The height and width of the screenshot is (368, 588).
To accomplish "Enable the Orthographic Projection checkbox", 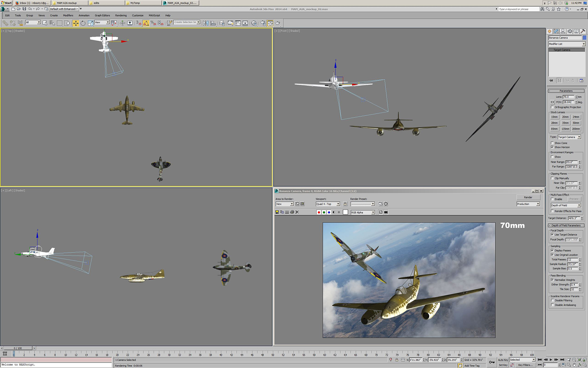I will (552, 107).
